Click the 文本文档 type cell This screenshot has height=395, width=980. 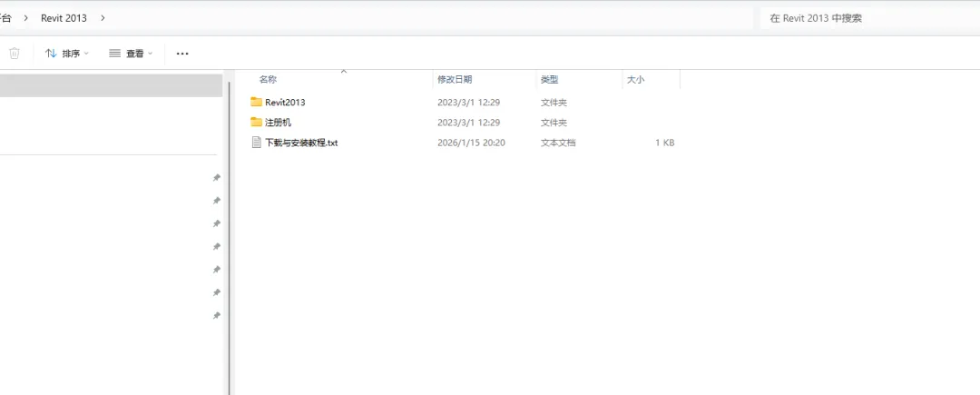click(x=558, y=143)
